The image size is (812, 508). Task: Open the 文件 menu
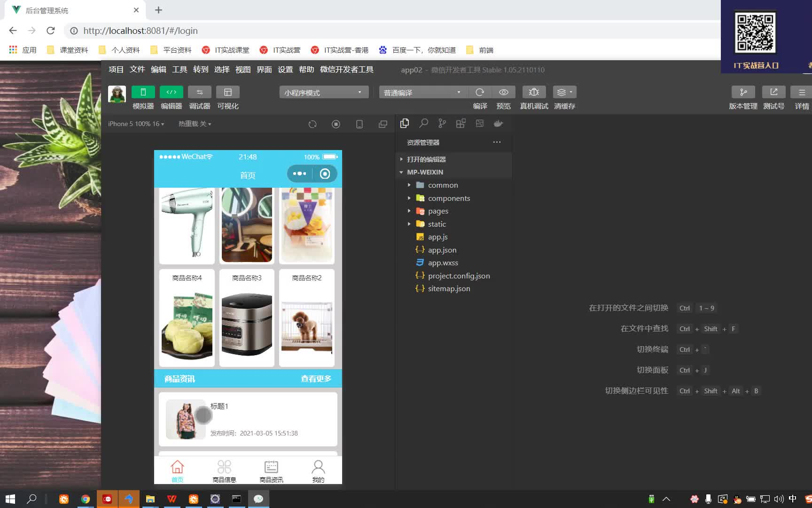pos(137,70)
